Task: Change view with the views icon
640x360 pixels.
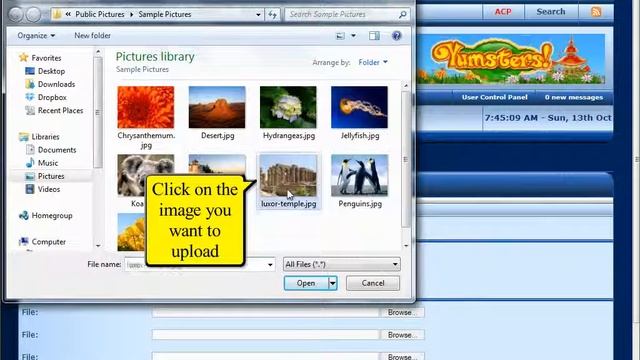Action: (x=340, y=36)
